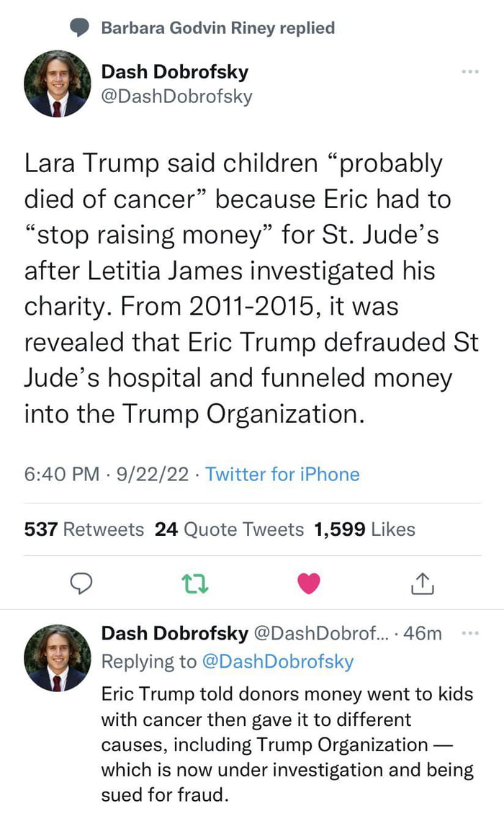Open the reply's profile avatar
The height and width of the screenshot is (816, 504).
58,658
